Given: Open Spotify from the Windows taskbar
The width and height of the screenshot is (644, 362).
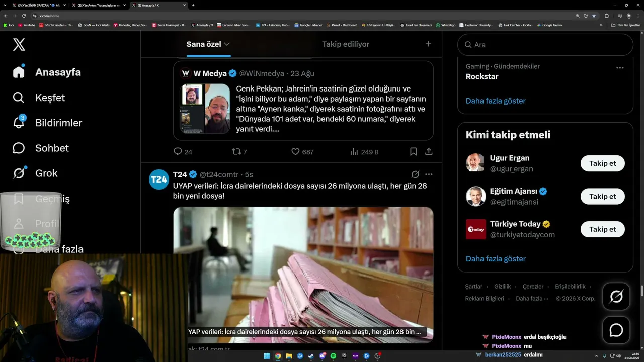Looking at the screenshot, I should (333, 356).
